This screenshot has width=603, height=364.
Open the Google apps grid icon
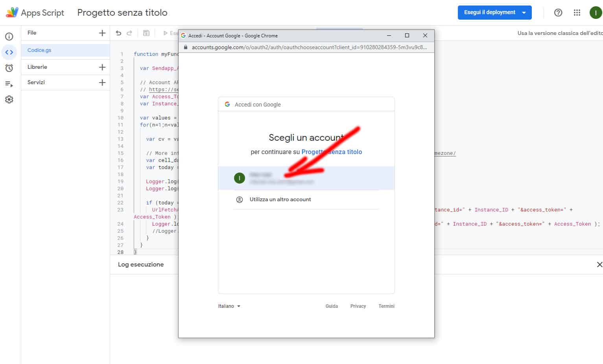(577, 13)
